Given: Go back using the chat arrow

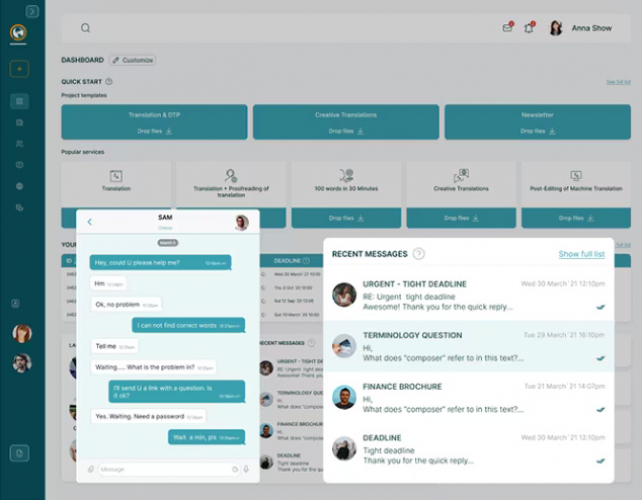Looking at the screenshot, I should tap(90, 222).
